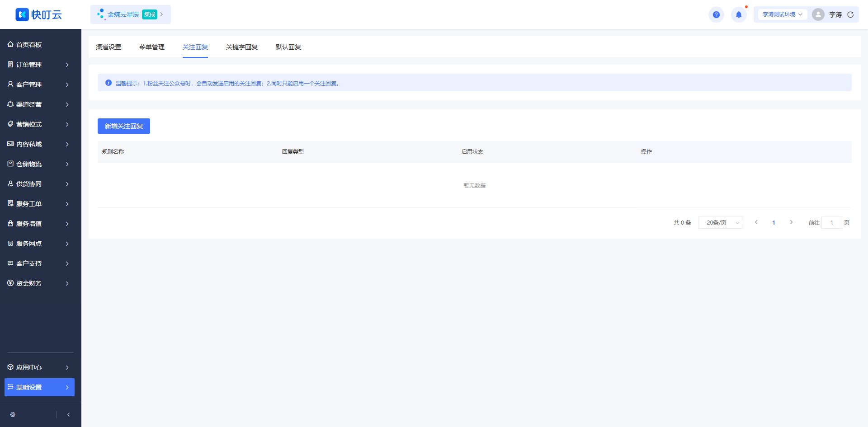Expand the 内容私域 chevron
The width and height of the screenshot is (868, 427).
[67, 144]
